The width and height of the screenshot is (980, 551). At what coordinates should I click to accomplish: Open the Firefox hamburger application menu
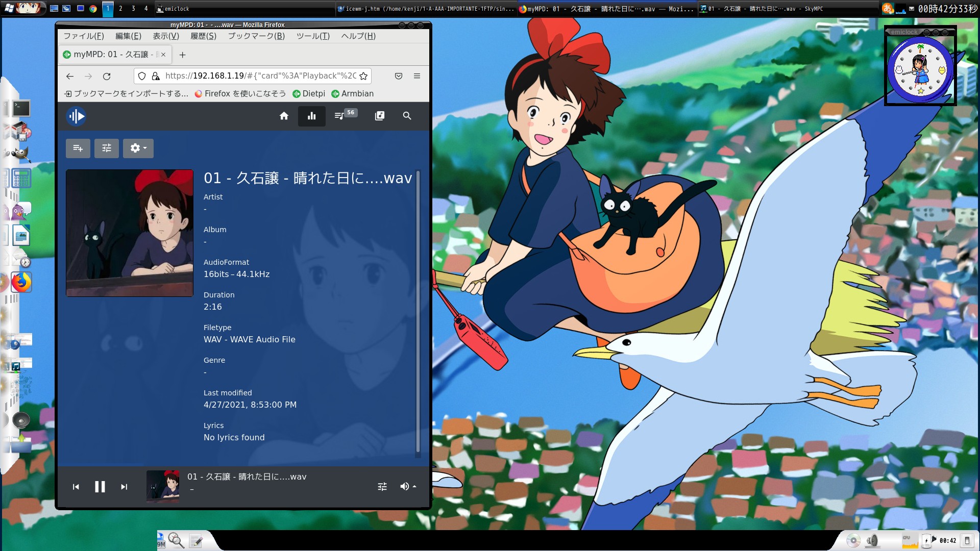[x=416, y=76]
